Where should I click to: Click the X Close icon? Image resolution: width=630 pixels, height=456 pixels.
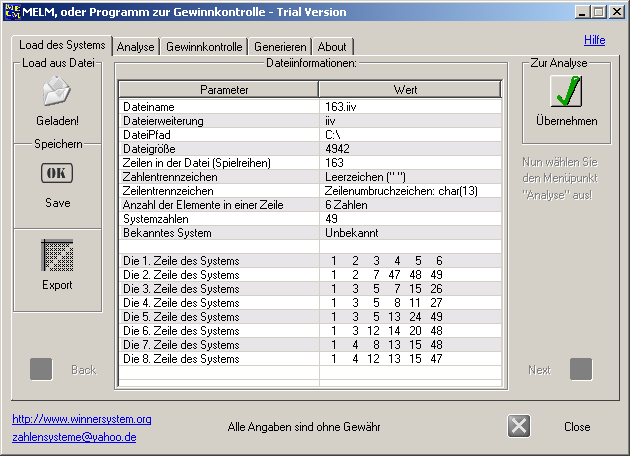pyautogui.click(x=519, y=426)
